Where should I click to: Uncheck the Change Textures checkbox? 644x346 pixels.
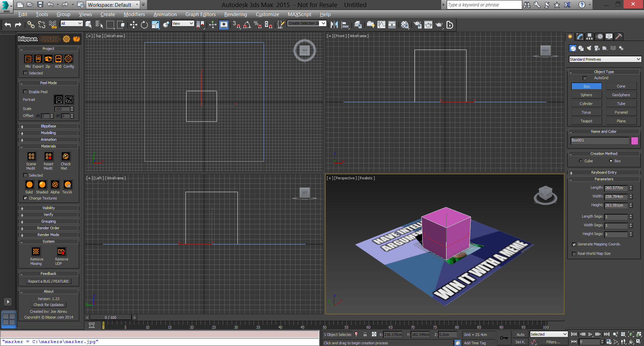[x=25, y=198]
